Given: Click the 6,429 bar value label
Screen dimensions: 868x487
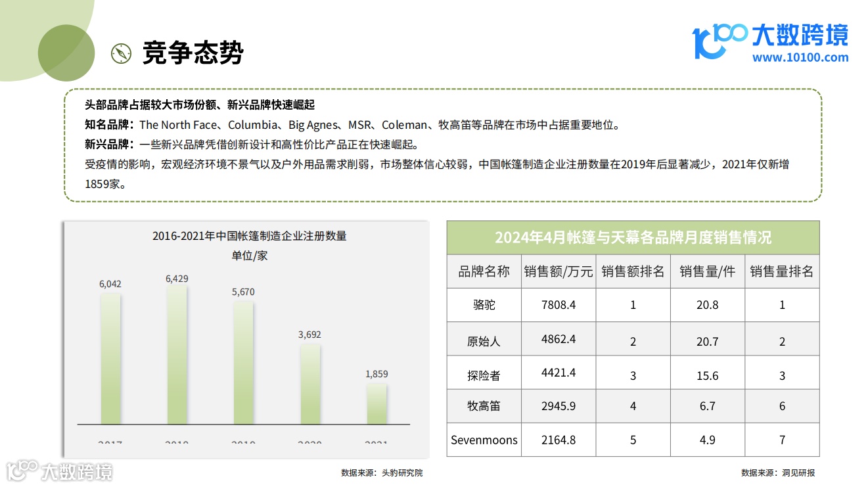Looking at the screenshot, I should pos(177,279).
